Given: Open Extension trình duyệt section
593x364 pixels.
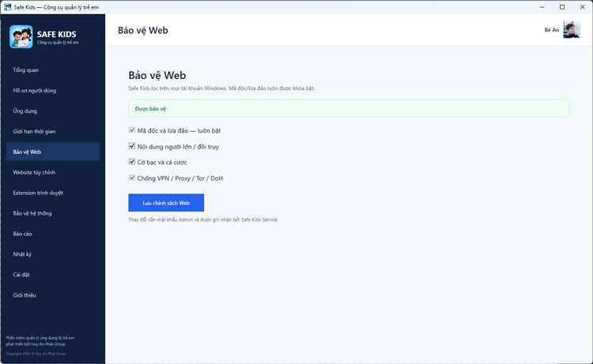Looking at the screenshot, I should [53, 193].
